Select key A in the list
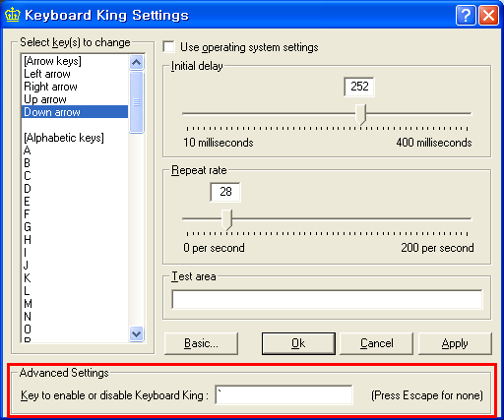The height and width of the screenshot is (420, 504). point(75,150)
